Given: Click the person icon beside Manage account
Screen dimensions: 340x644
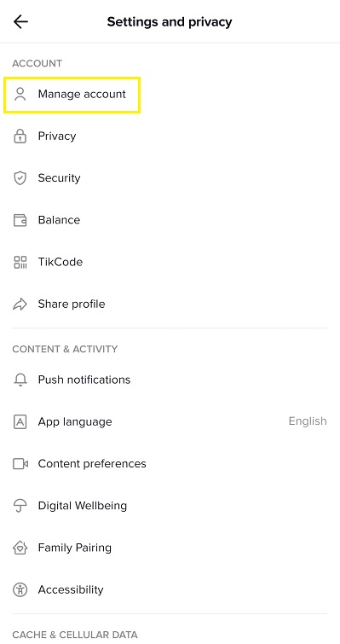Looking at the screenshot, I should tap(20, 94).
